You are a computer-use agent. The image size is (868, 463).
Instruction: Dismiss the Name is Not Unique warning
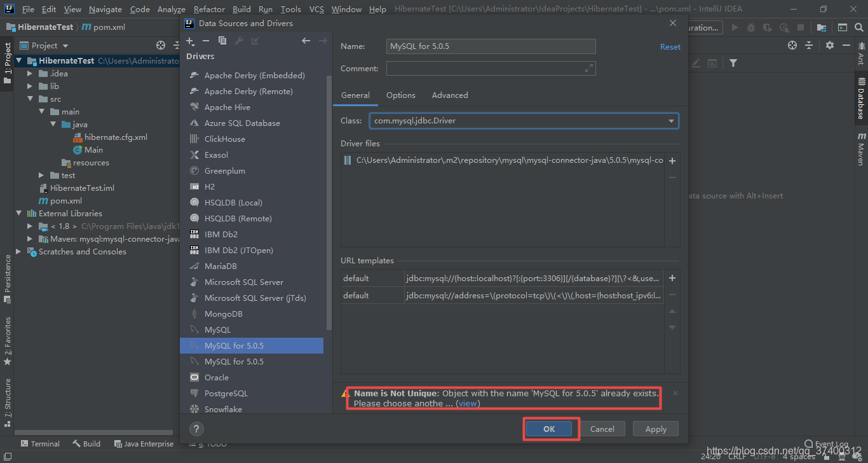(675, 393)
